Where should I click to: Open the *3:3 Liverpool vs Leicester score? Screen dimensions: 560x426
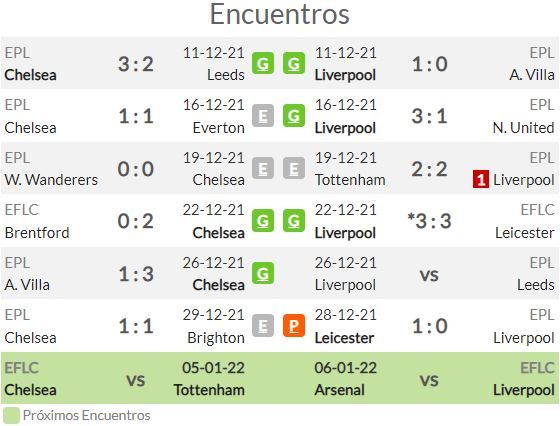tap(429, 221)
